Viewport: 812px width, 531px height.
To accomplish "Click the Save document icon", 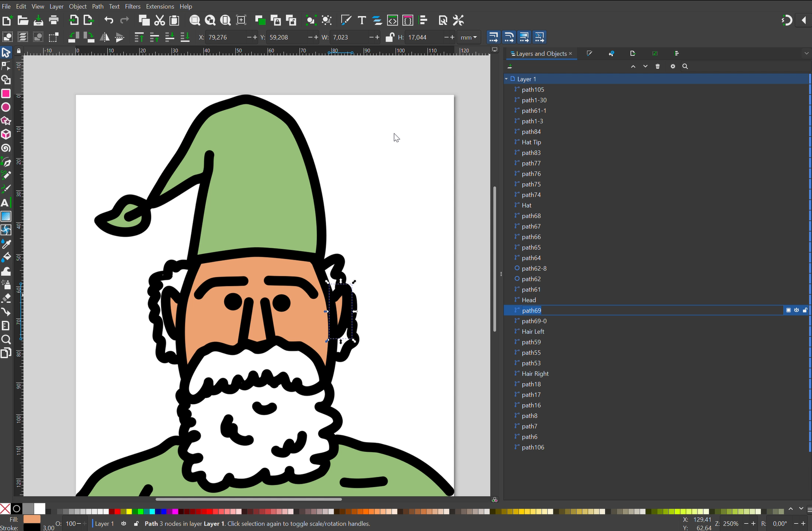I will [x=38, y=20].
